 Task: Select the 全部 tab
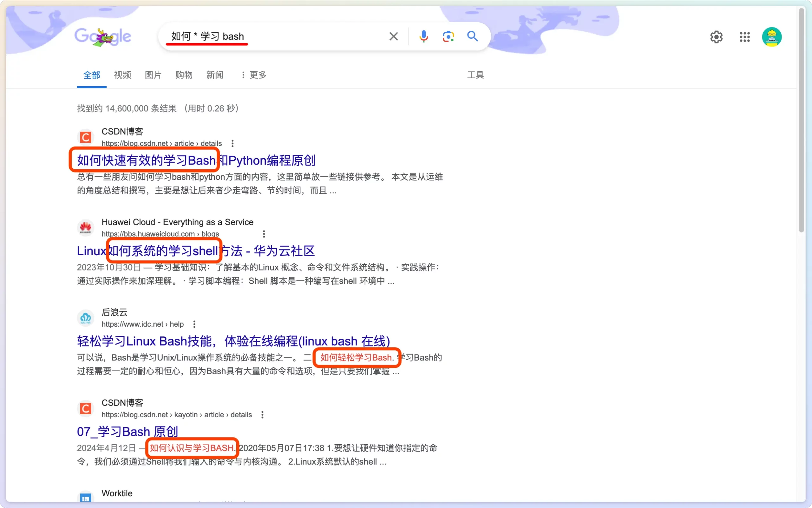point(92,75)
